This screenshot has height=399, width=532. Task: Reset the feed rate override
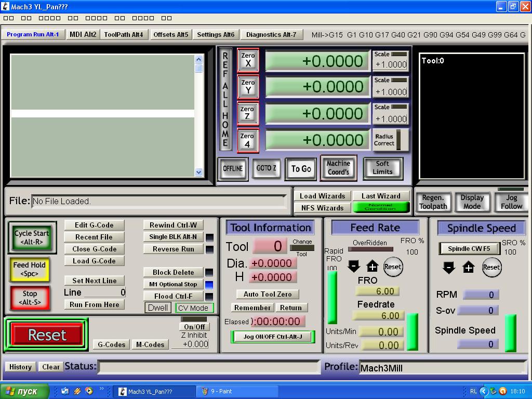393,267
